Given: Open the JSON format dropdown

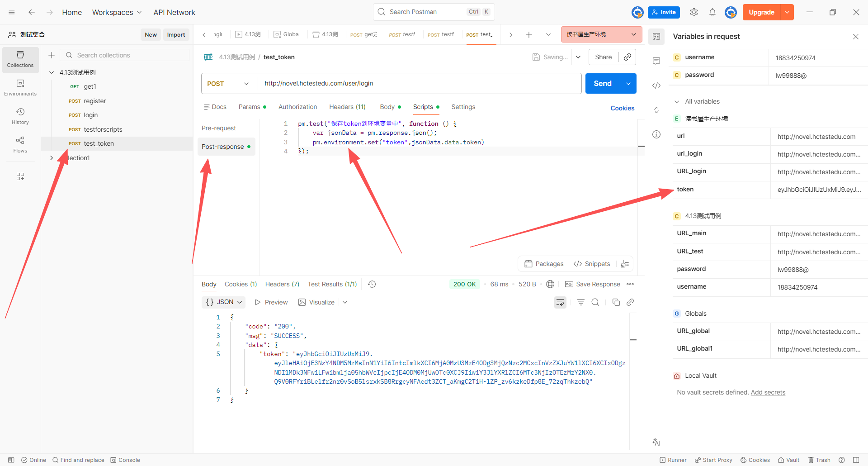Looking at the screenshot, I should (x=224, y=302).
